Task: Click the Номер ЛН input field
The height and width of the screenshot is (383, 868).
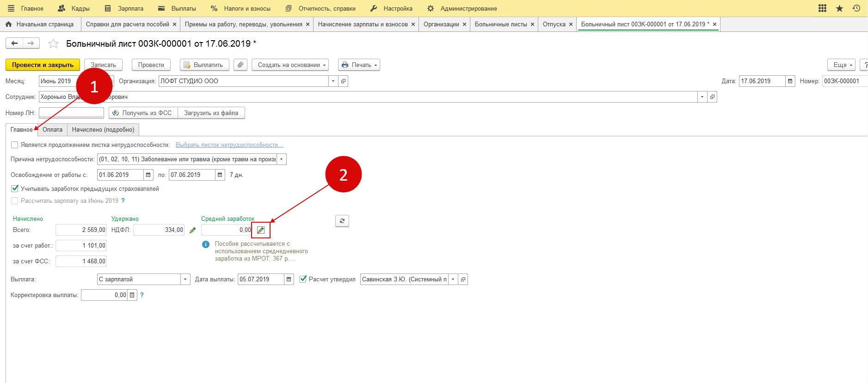Action: [x=71, y=113]
